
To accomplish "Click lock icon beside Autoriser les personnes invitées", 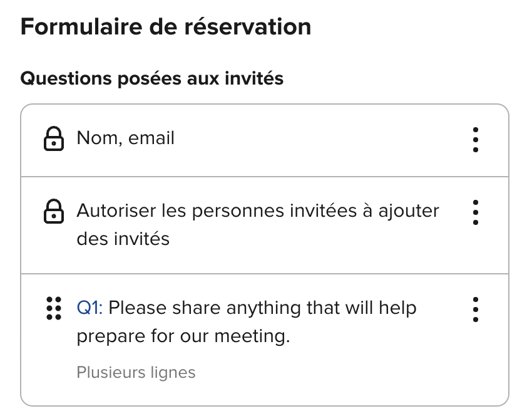I will (54, 211).
